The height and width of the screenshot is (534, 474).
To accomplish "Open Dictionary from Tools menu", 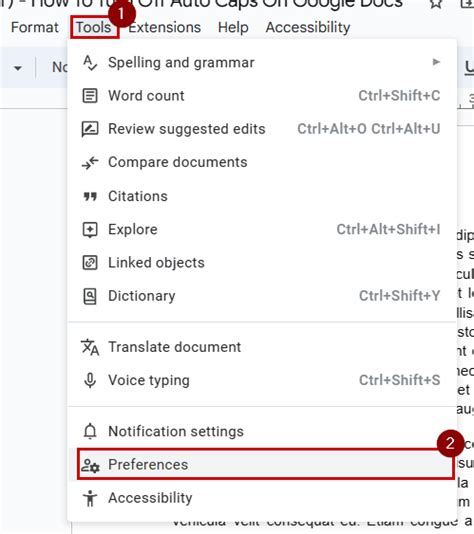I will [x=262, y=296].
